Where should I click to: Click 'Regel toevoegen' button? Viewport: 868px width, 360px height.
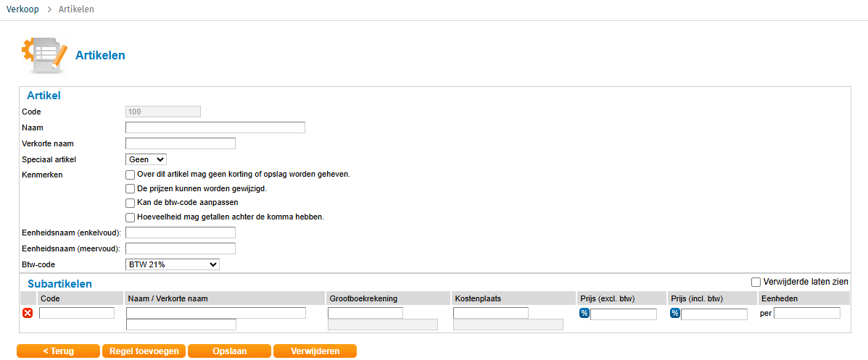coord(144,351)
